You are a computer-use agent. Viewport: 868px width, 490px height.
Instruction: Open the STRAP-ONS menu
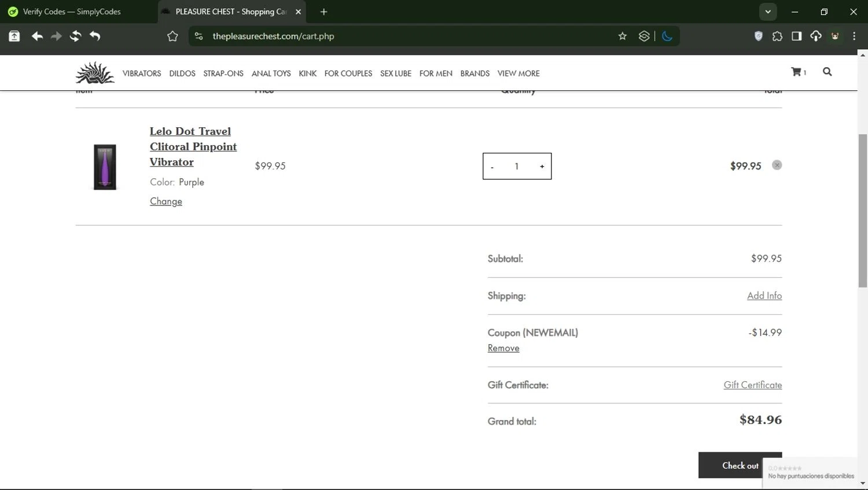[x=223, y=73]
